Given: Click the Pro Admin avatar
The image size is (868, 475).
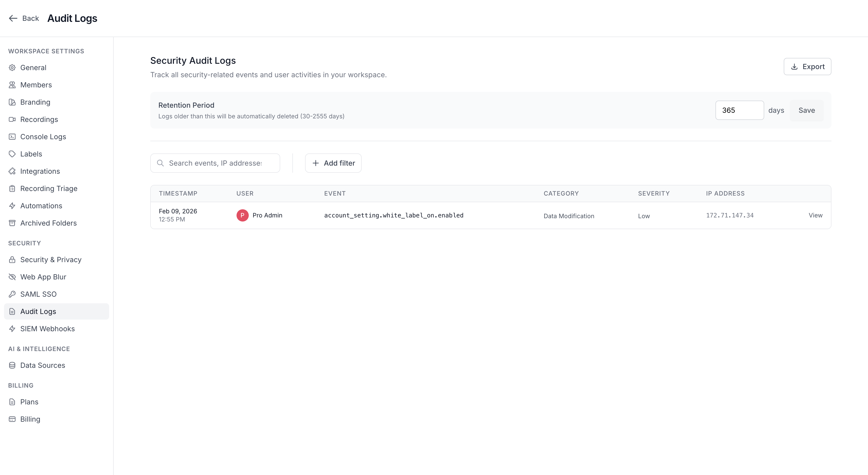Looking at the screenshot, I should [x=242, y=215].
